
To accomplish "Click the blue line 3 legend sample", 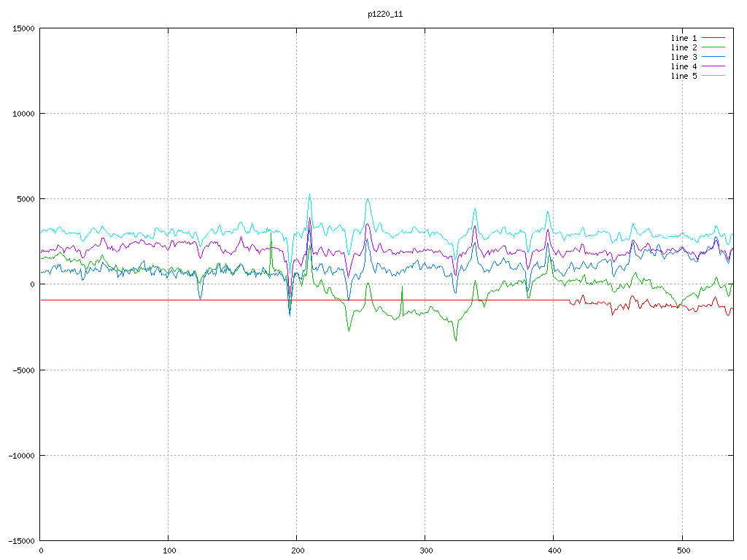I will [713, 57].
